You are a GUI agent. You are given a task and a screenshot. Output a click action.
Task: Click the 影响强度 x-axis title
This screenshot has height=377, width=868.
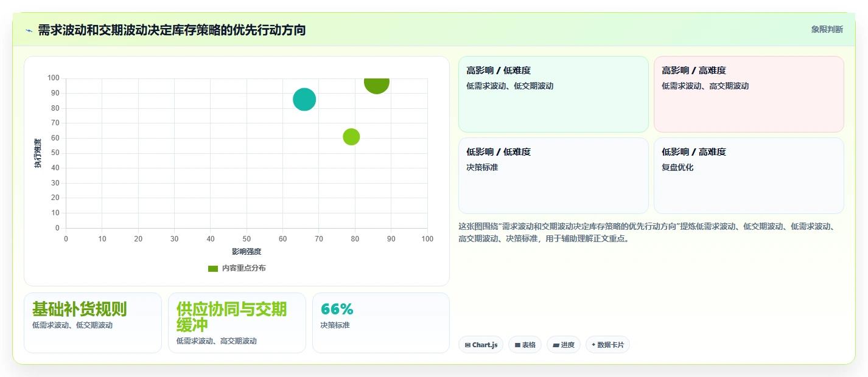[247, 251]
